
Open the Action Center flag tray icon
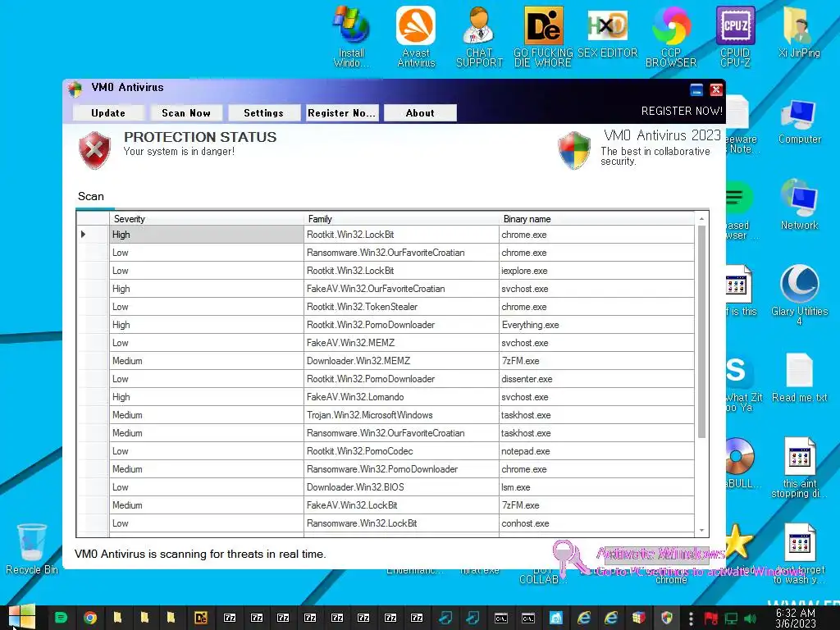coord(711,619)
